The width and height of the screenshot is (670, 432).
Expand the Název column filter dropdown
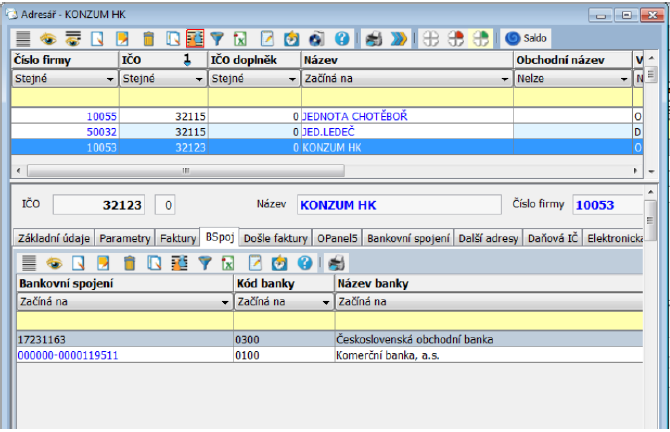pyautogui.click(x=503, y=78)
